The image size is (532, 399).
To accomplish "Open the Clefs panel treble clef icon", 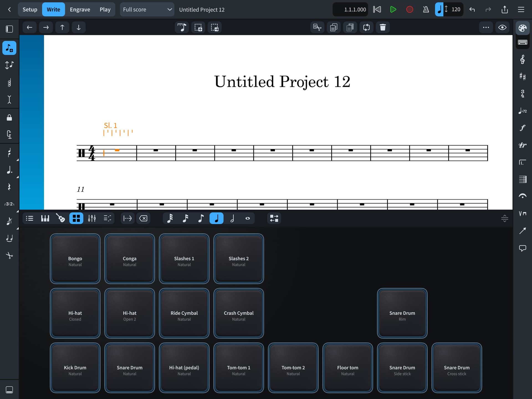I will (x=522, y=59).
